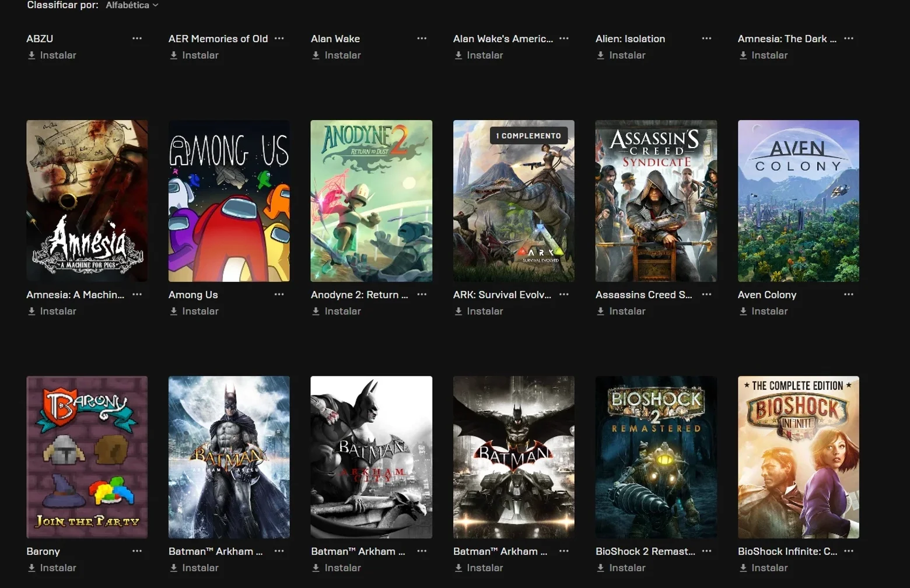Install Amnesia: A Machine for Pigs

pyautogui.click(x=52, y=311)
